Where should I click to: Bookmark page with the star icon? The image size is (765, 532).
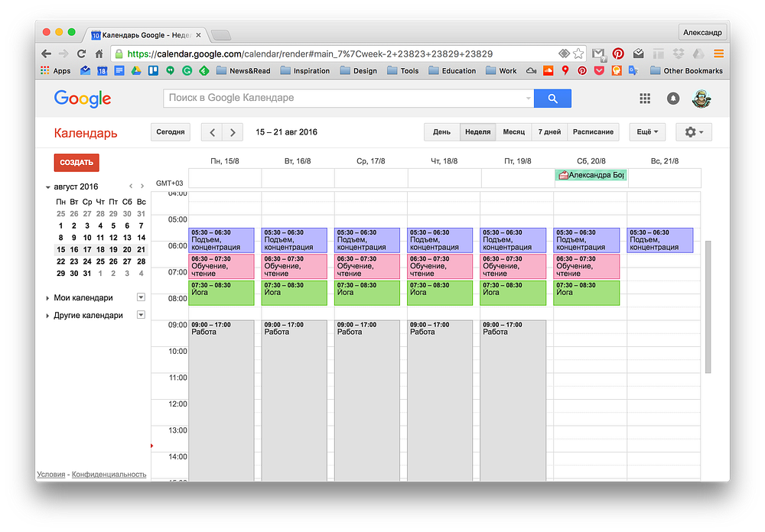click(x=578, y=54)
